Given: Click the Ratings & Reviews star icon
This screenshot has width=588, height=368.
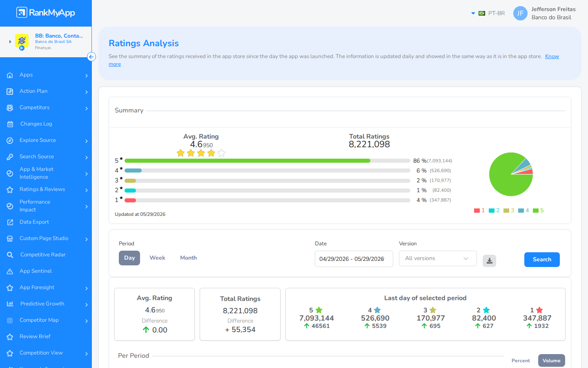Looking at the screenshot, I should point(10,190).
